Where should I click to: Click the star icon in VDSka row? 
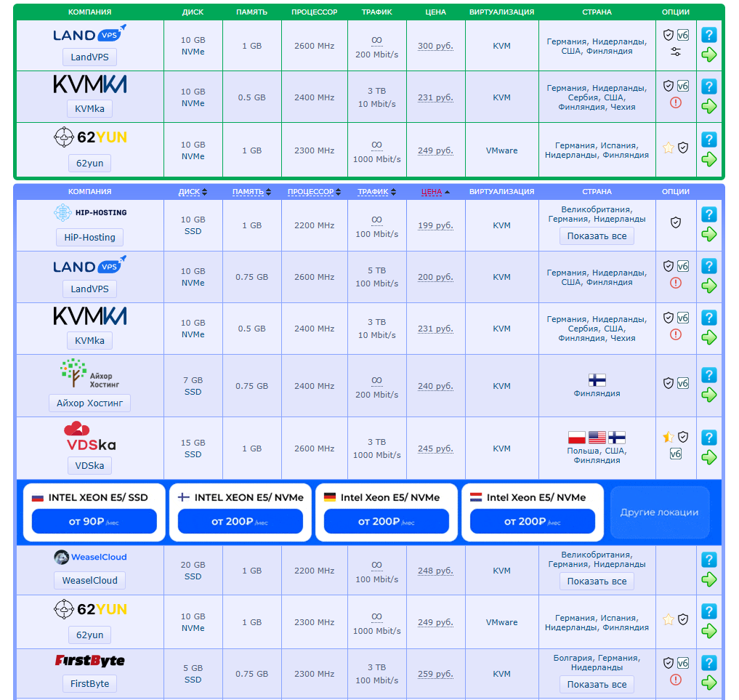668,438
